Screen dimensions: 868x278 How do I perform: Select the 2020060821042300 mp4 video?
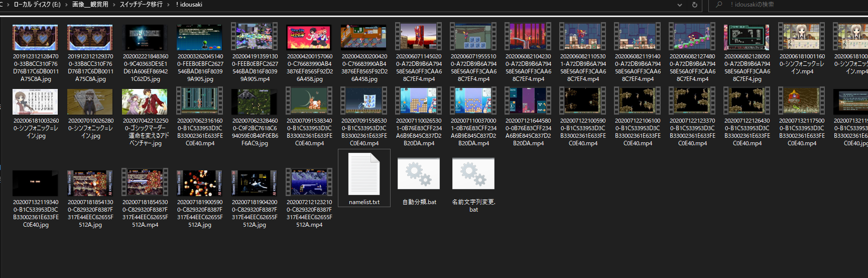coord(528,37)
